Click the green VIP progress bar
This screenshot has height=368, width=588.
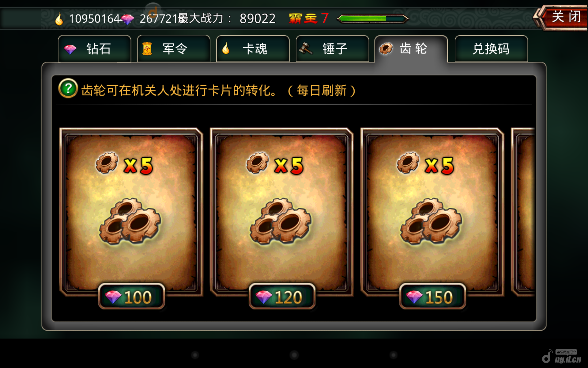coord(373,19)
